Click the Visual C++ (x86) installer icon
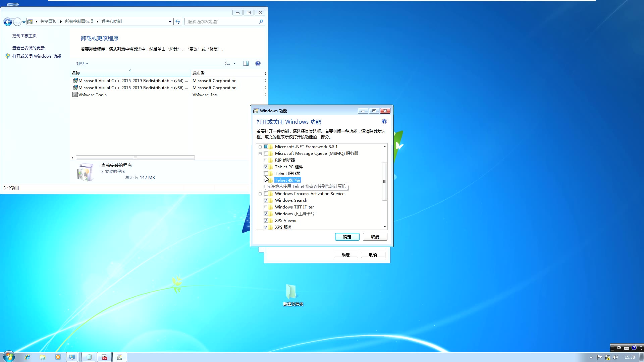644x362 pixels. pyautogui.click(x=75, y=87)
